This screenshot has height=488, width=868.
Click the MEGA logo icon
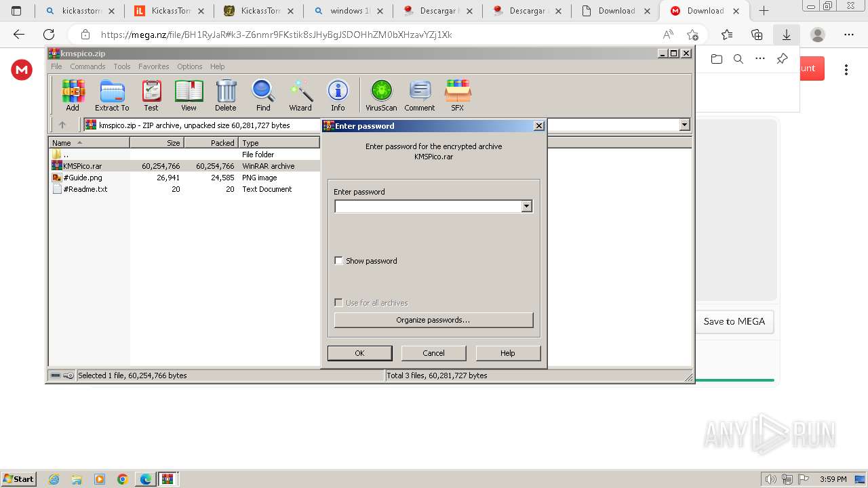pyautogui.click(x=22, y=69)
